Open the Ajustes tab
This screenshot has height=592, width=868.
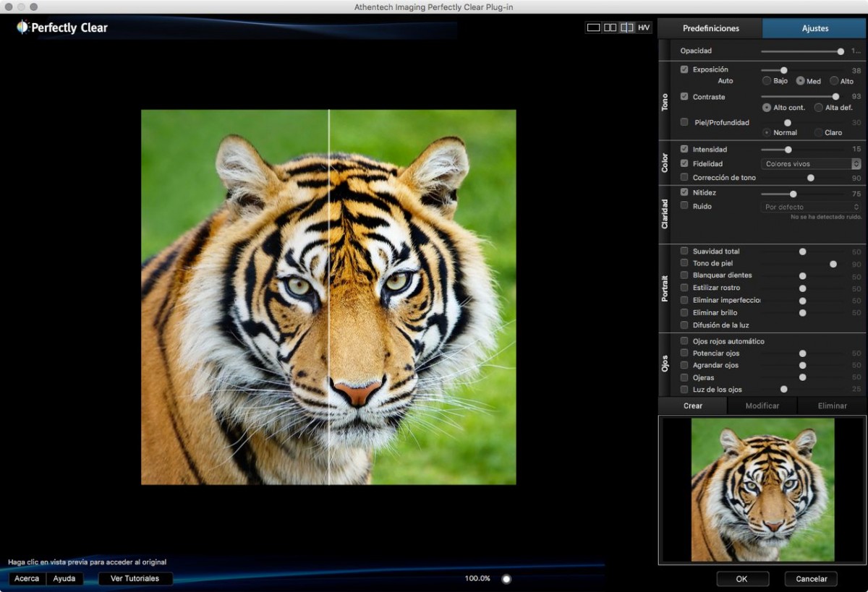click(x=814, y=28)
